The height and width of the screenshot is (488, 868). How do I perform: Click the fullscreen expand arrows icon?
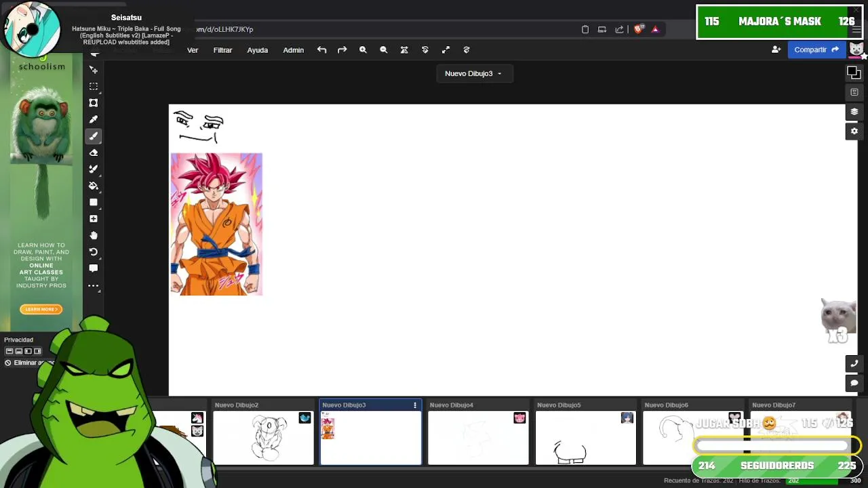click(446, 49)
